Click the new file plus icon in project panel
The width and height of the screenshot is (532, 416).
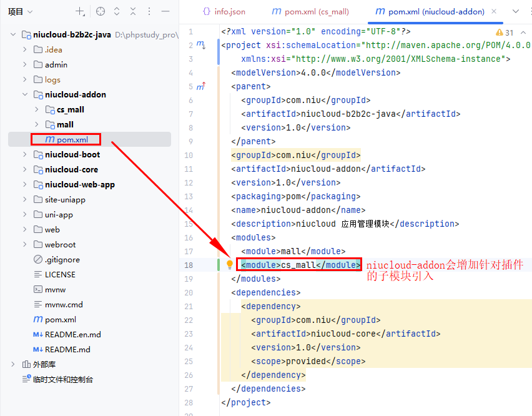pos(80,11)
